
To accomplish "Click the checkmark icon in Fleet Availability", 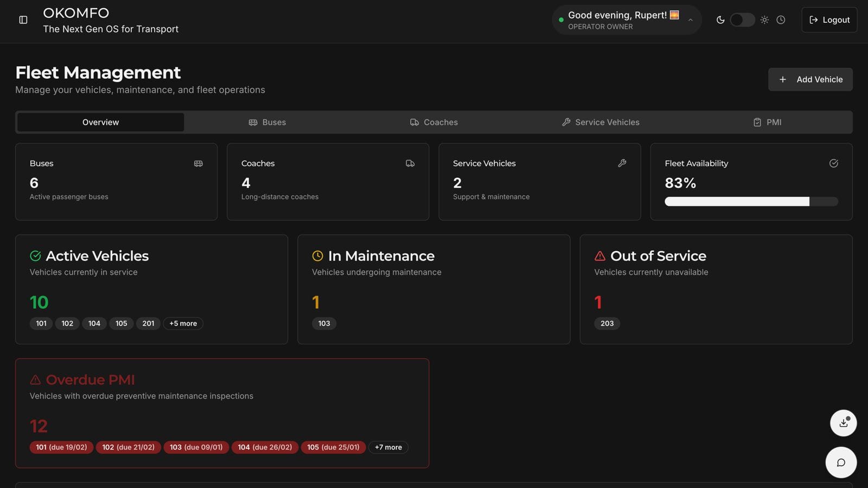I will point(833,163).
